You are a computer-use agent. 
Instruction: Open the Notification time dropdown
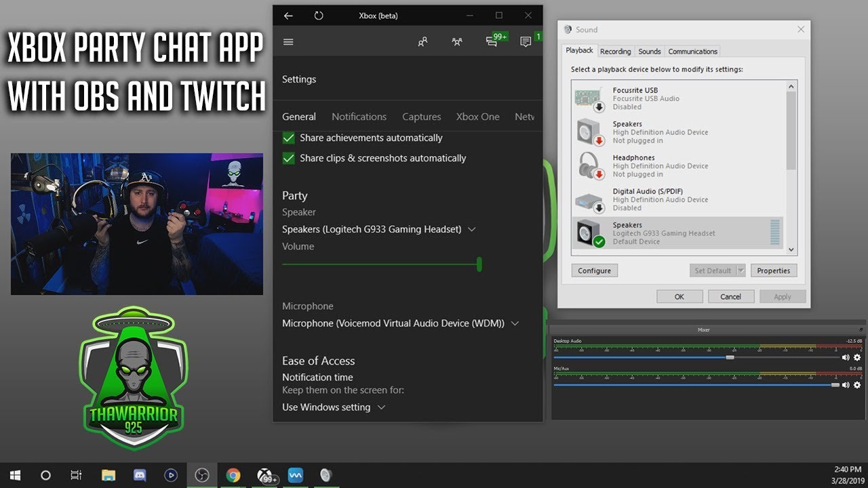pyautogui.click(x=334, y=407)
